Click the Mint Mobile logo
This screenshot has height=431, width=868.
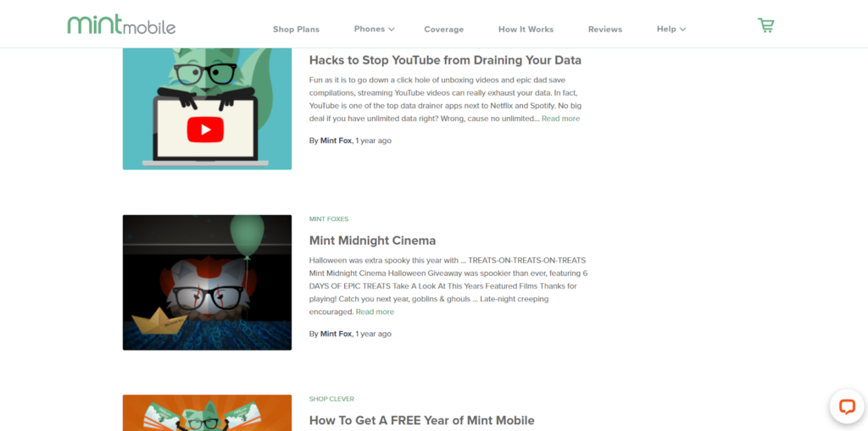(x=121, y=25)
